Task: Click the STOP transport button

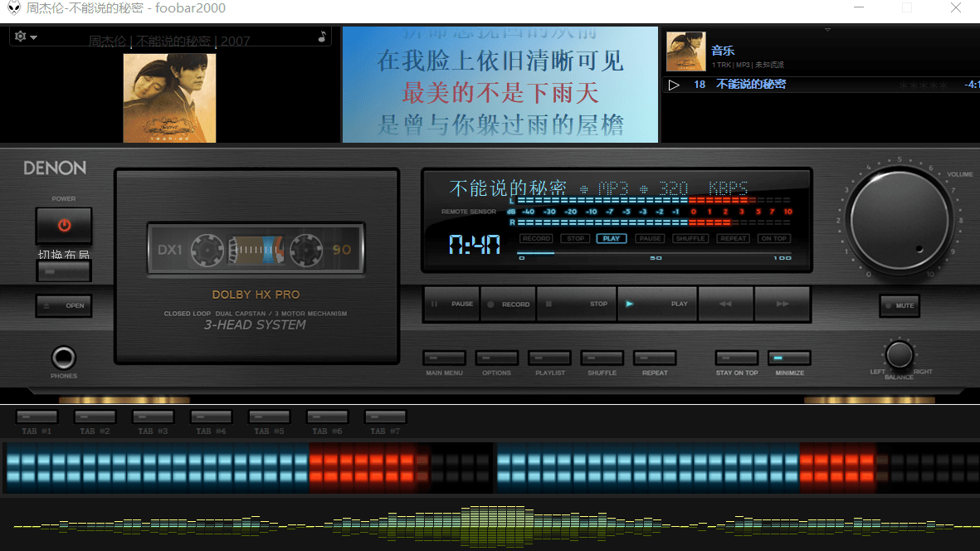Action: [576, 305]
